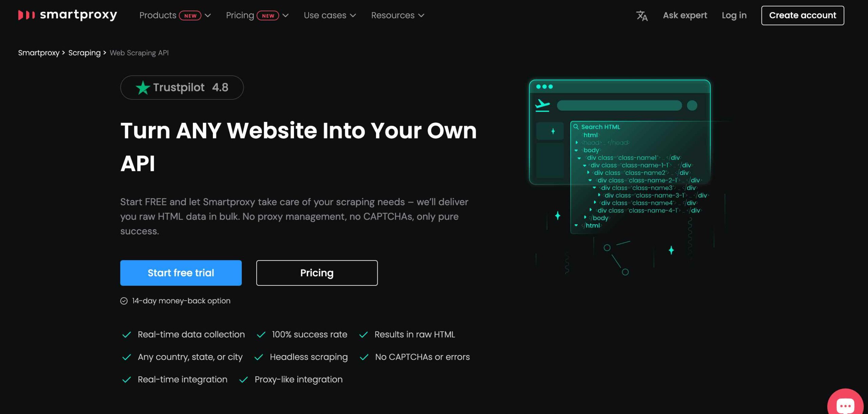The width and height of the screenshot is (868, 414).
Task: Click the Smartproxy logo icon
Action: [x=26, y=15]
